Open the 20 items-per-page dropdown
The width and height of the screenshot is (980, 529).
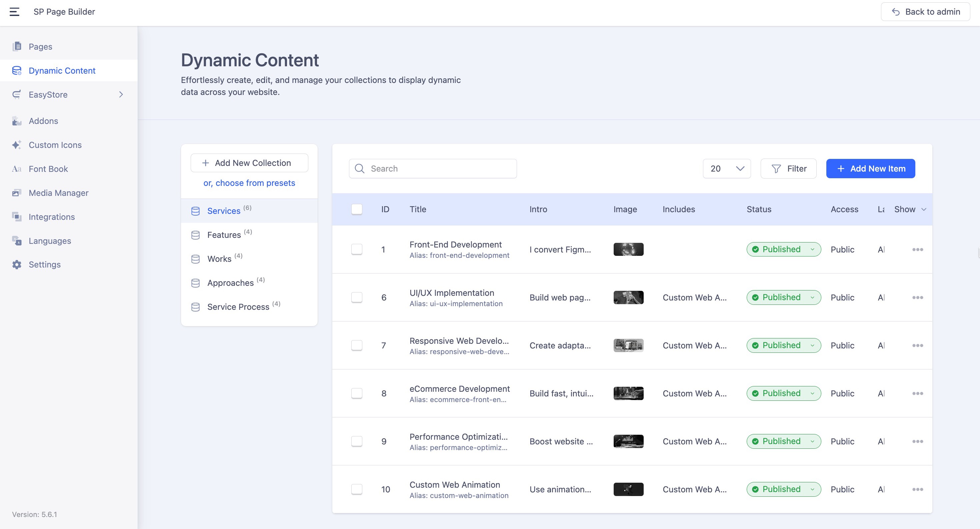tap(727, 169)
